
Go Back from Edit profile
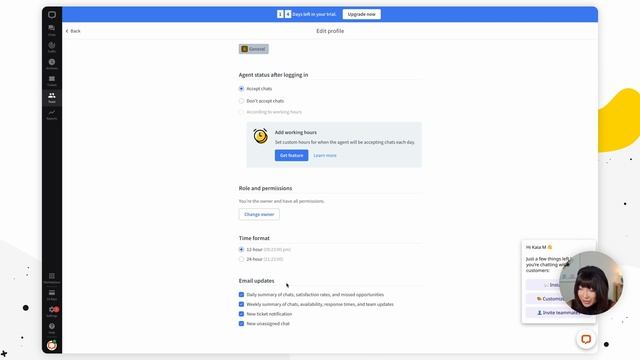[73, 31]
